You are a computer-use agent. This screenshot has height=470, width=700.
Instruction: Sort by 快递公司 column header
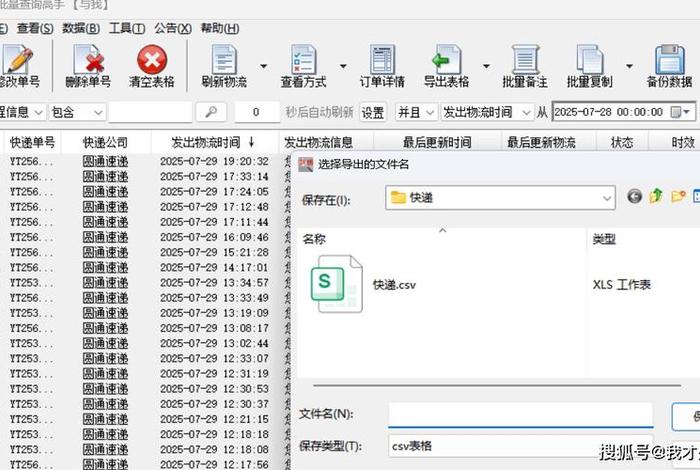(x=106, y=142)
